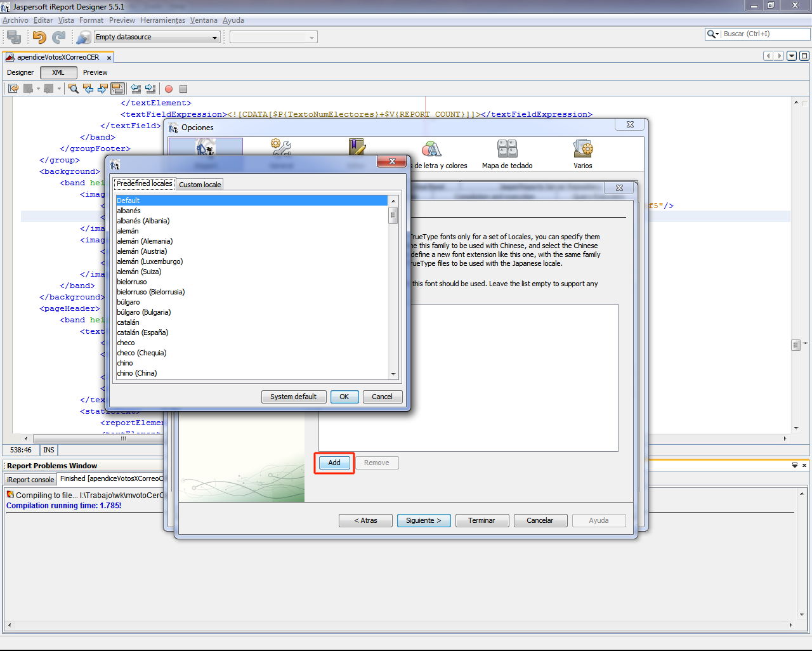This screenshot has height=651, width=812.
Task: Click the search magnifier icon near Buscar
Action: pyautogui.click(x=712, y=34)
